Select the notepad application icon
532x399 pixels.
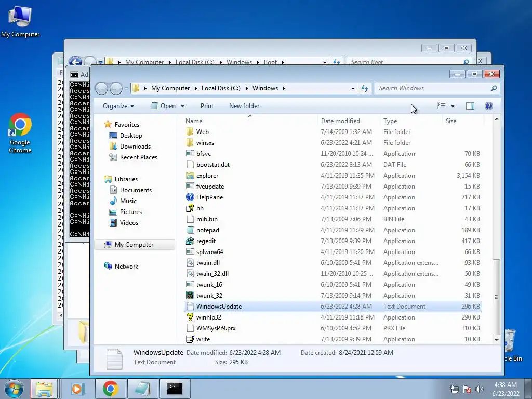190,230
